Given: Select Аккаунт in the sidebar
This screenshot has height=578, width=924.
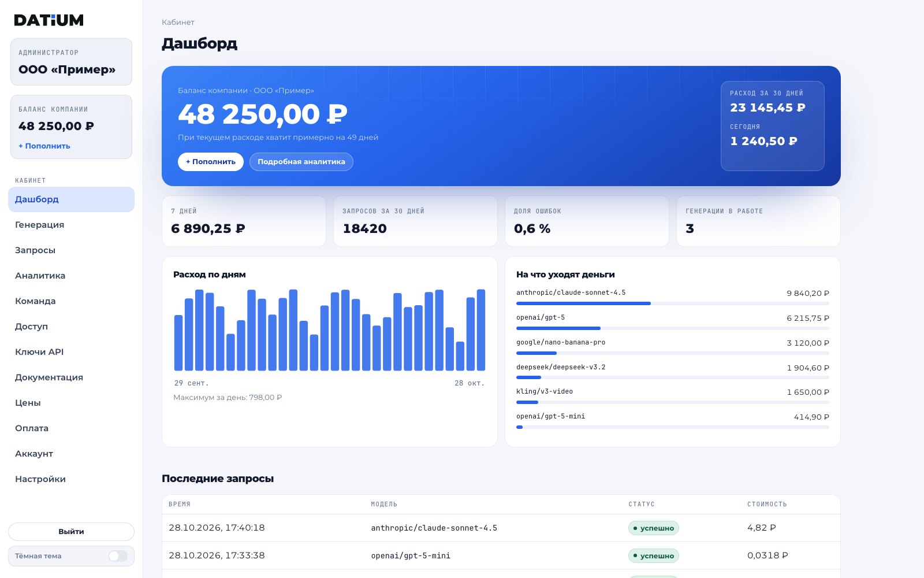Looking at the screenshot, I should 71,454.
